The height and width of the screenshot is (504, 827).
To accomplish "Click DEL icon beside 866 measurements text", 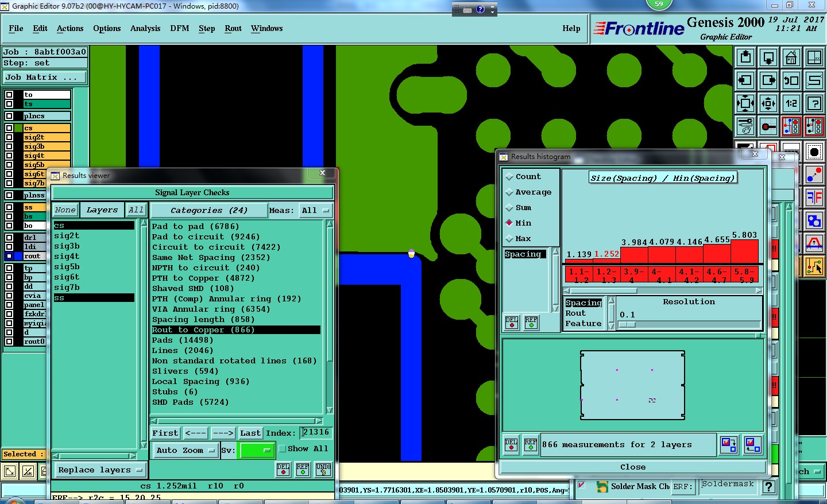I will pyautogui.click(x=511, y=445).
